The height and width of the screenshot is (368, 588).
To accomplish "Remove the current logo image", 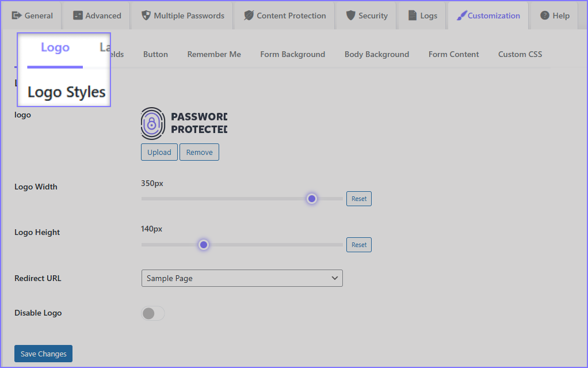I will 199,152.
